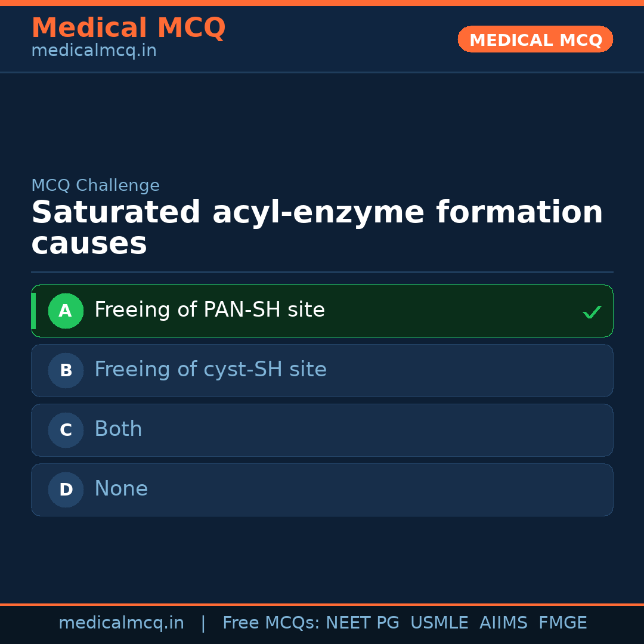The image size is (644, 644).
Task: Click the green A letter circle
Action: (x=66, y=311)
